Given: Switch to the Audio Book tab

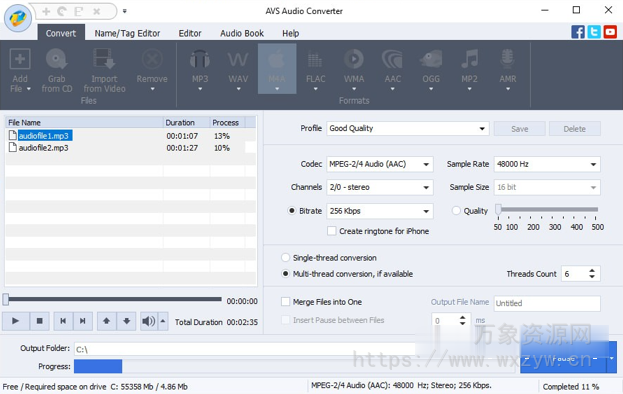Looking at the screenshot, I should (242, 33).
